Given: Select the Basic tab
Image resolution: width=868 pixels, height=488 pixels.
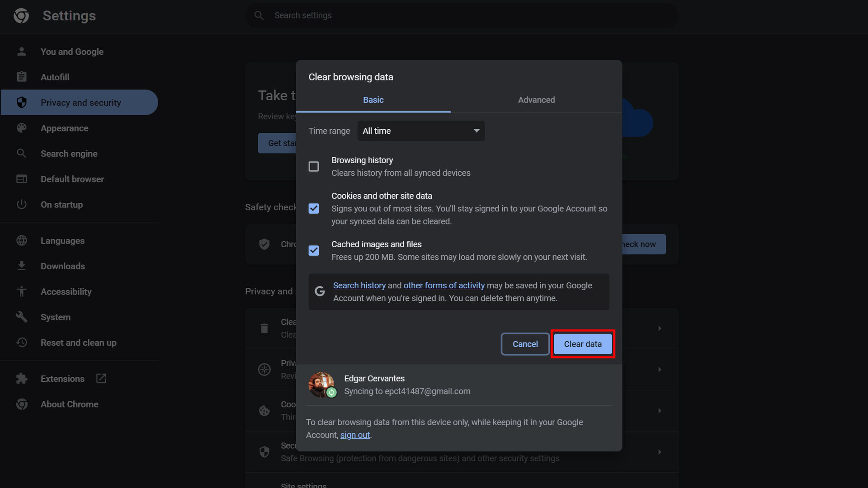Looking at the screenshot, I should pos(373,100).
